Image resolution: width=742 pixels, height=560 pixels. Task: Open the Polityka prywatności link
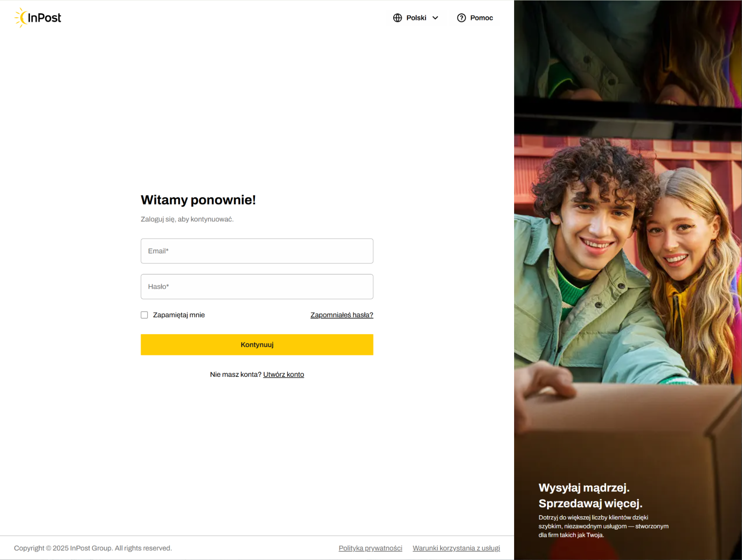tap(370, 548)
